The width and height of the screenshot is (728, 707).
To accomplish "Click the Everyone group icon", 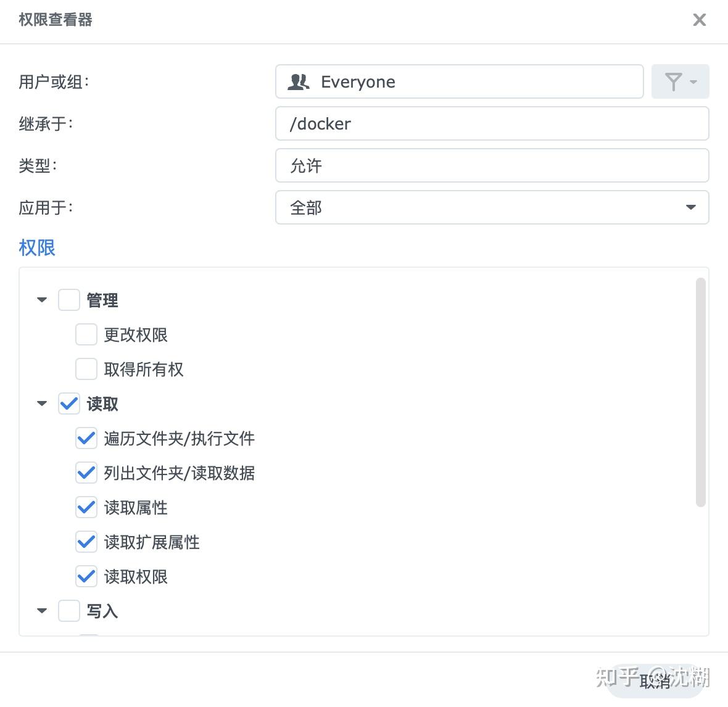I will (x=297, y=81).
